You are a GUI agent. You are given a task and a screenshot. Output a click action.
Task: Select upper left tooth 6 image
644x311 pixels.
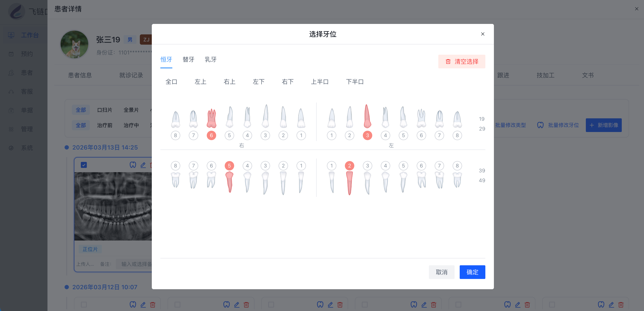[x=421, y=118]
